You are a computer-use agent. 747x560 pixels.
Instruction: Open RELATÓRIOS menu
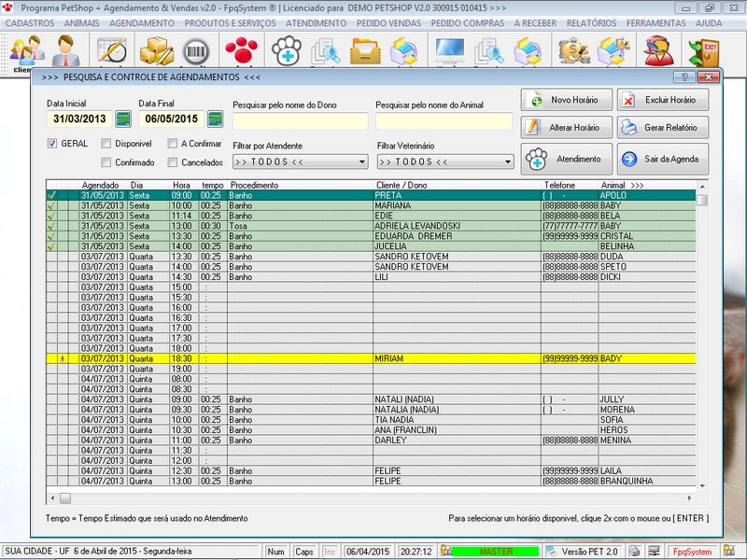point(591,22)
